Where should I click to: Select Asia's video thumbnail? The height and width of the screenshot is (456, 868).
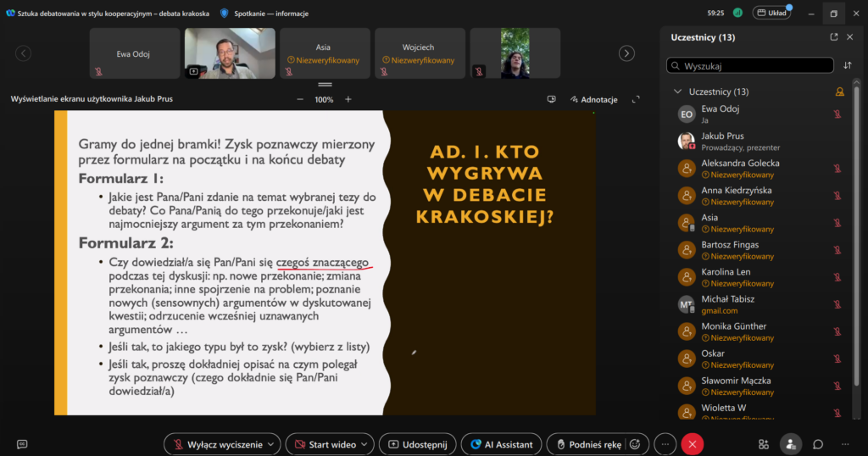(325, 53)
